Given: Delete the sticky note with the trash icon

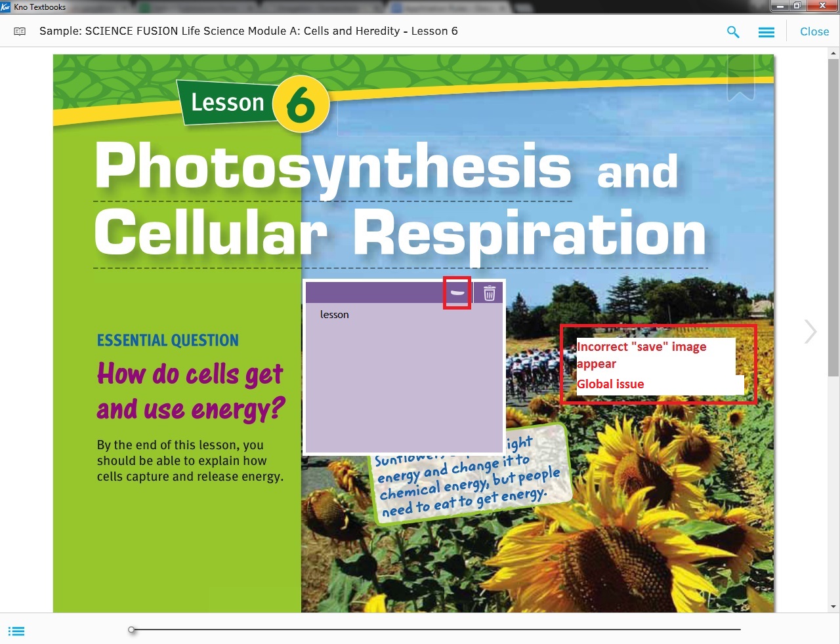Looking at the screenshot, I should point(490,292).
